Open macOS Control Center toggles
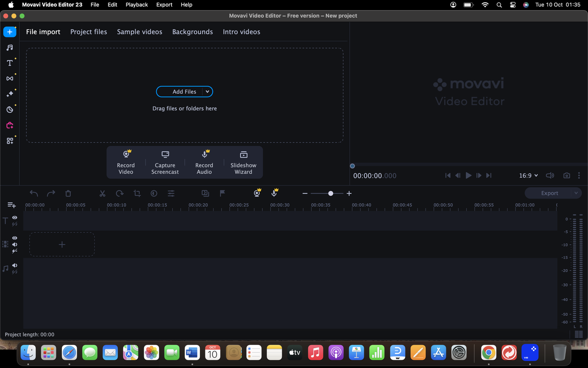 pyautogui.click(x=513, y=5)
